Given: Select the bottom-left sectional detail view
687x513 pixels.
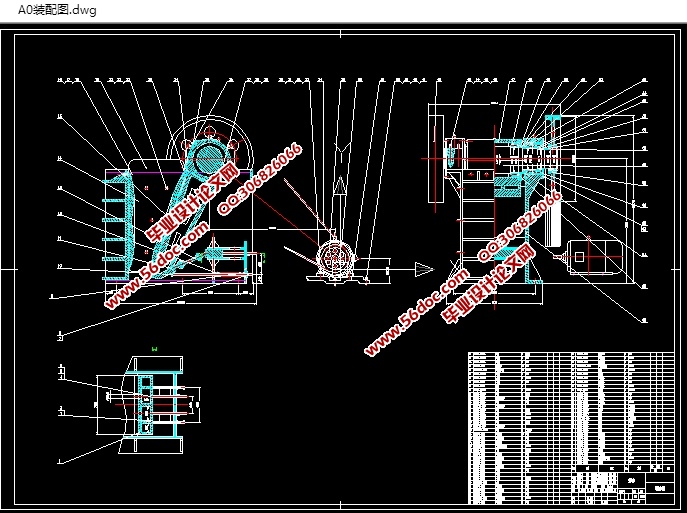Looking at the screenshot, I should click(x=150, y=405).
